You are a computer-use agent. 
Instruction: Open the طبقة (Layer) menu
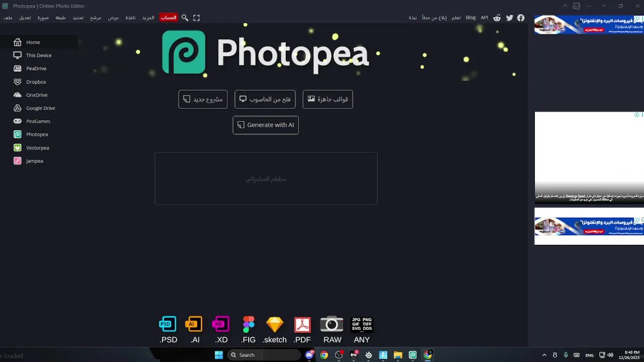60,18
